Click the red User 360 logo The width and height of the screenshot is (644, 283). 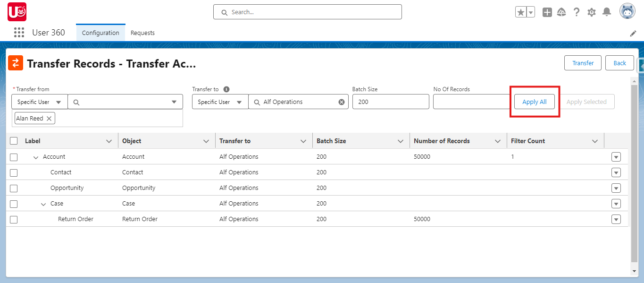coord(17,12)
